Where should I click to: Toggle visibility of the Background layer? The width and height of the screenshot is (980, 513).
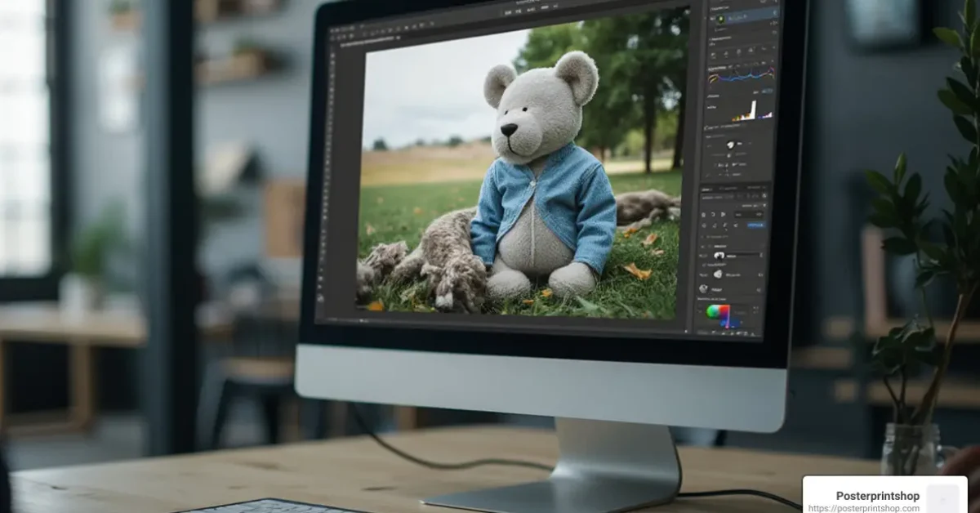[x=704, y=287]
